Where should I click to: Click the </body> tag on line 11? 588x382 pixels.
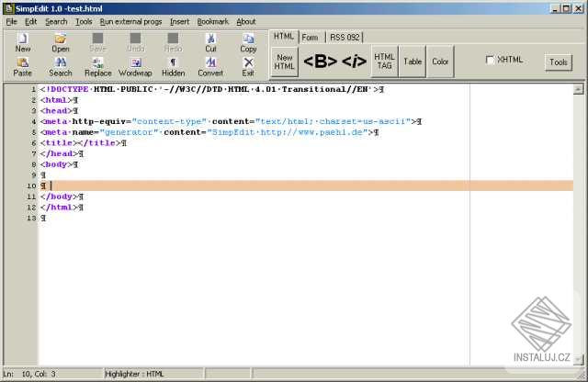click(x=59, y=197)
